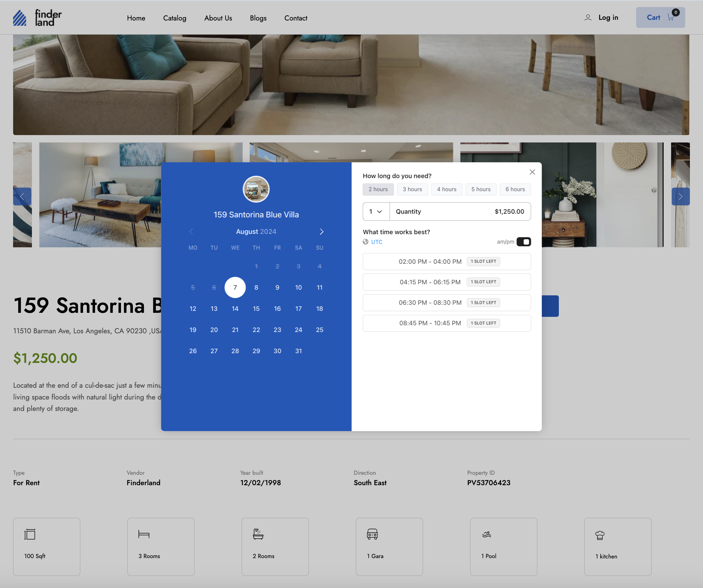Image resolution: width=703 pixels, height=588 pixels.
Task: Click the globe timezone icon
Action: [366, 242]
